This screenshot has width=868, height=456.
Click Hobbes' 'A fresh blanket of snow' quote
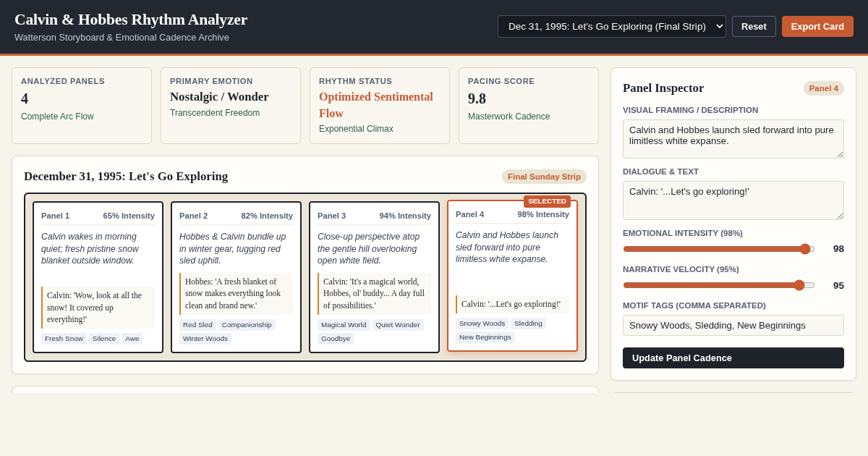[236, 294]
